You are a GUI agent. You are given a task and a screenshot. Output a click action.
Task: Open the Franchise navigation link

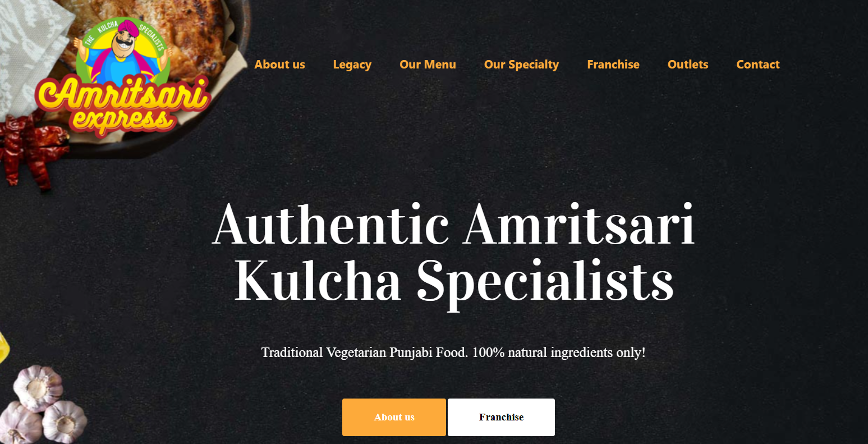pos(613,65)
